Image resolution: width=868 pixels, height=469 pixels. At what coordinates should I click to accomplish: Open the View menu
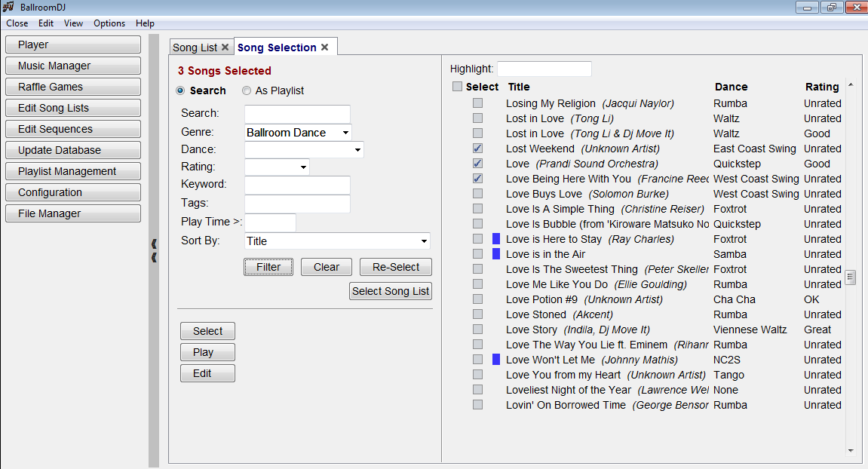point(73,23)
